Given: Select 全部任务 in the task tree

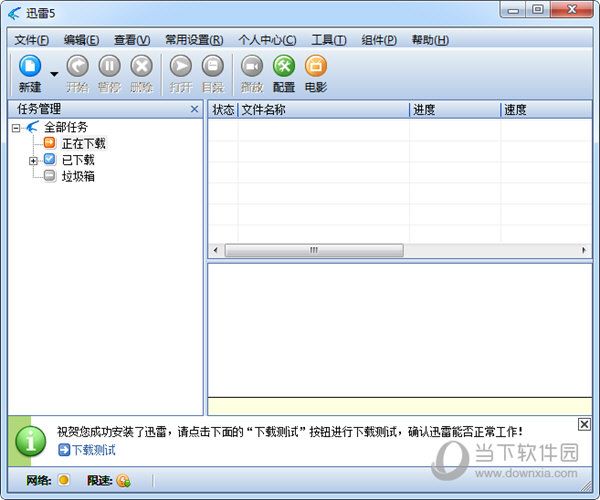Looking at the screenshot, I should (x=66, y=127).
